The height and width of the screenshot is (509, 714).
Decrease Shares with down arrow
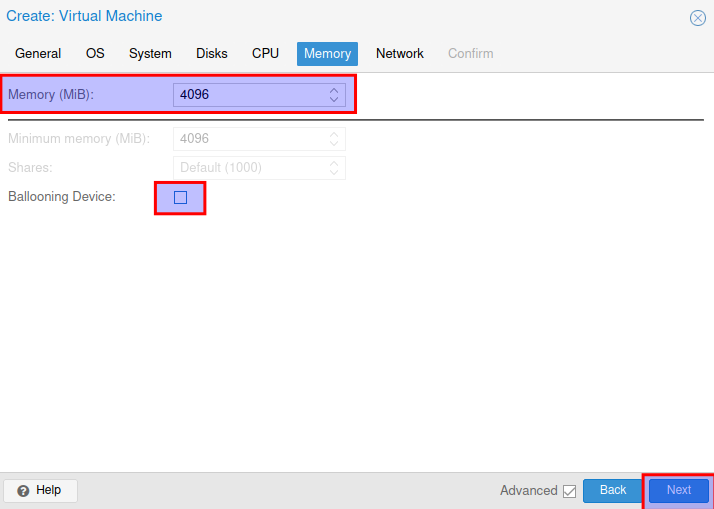click(x=334, y=172)
